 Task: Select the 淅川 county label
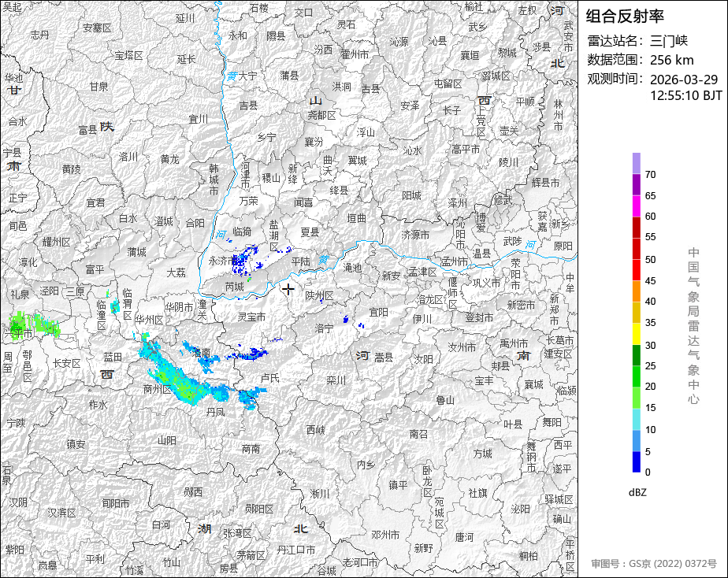click(319, 494)
